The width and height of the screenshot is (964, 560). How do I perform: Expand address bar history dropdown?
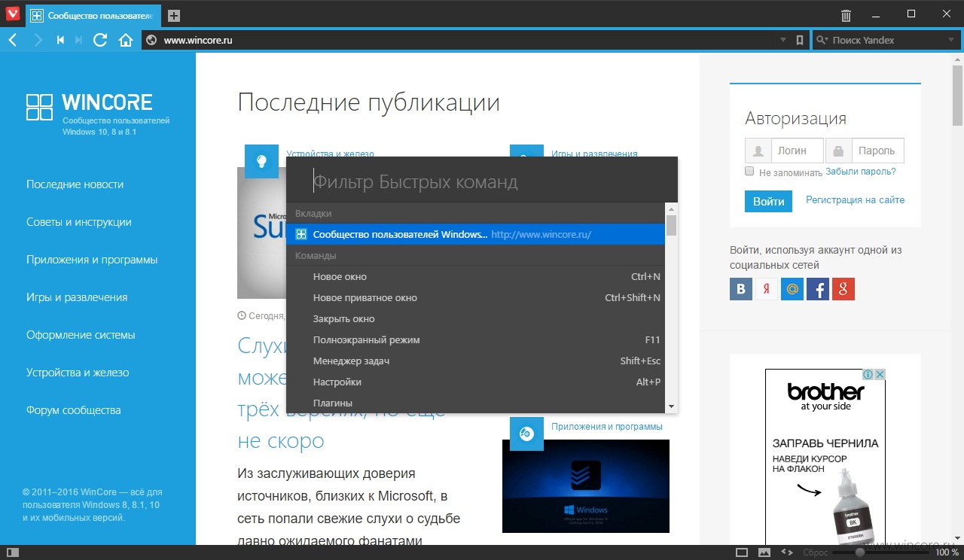pos(783,41)
